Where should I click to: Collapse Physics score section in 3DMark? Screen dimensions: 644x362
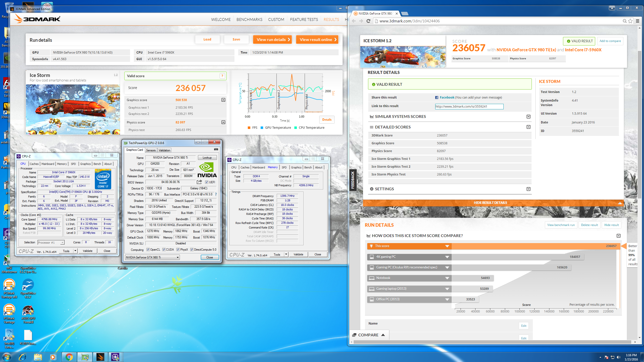click(223, 122)
